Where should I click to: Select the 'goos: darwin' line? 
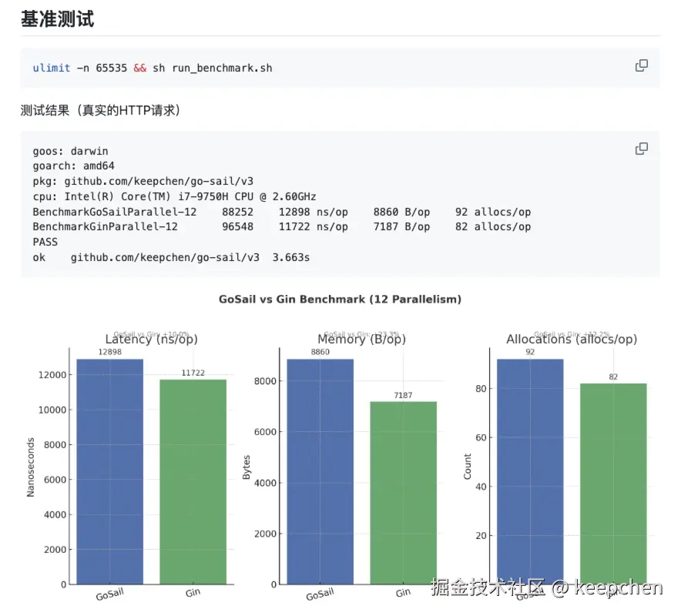pos(70,151)
